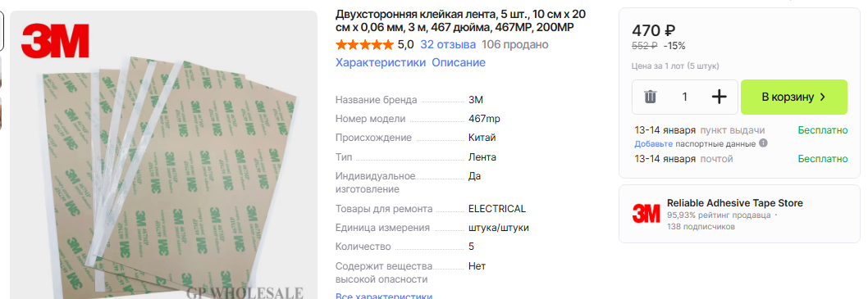Image resolution: width=868 pixels, height=299 pixels.
Task: Select the third product thumbnail on left edge
Action: click(1, 114)
